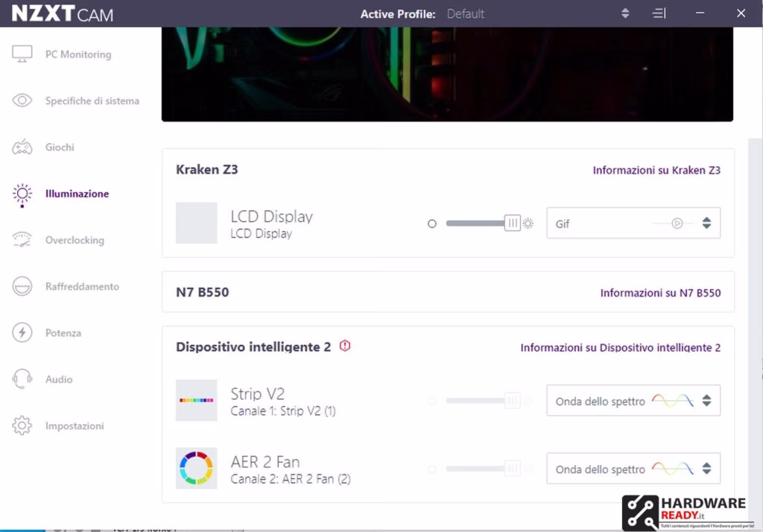Open the Gif lighting mode dropdown
This screenshot has height=532, width=763.
[633, 223]
